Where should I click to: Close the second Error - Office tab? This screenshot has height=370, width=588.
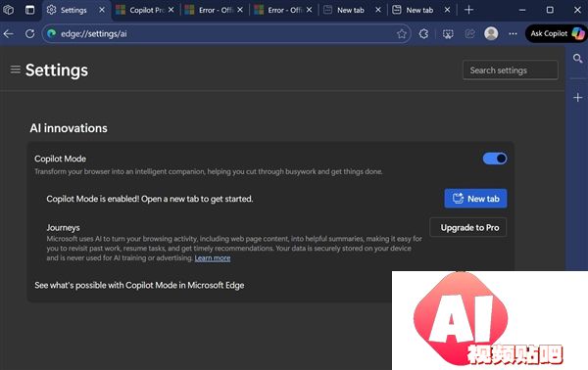pyautogui.click(x=309, y=10)
